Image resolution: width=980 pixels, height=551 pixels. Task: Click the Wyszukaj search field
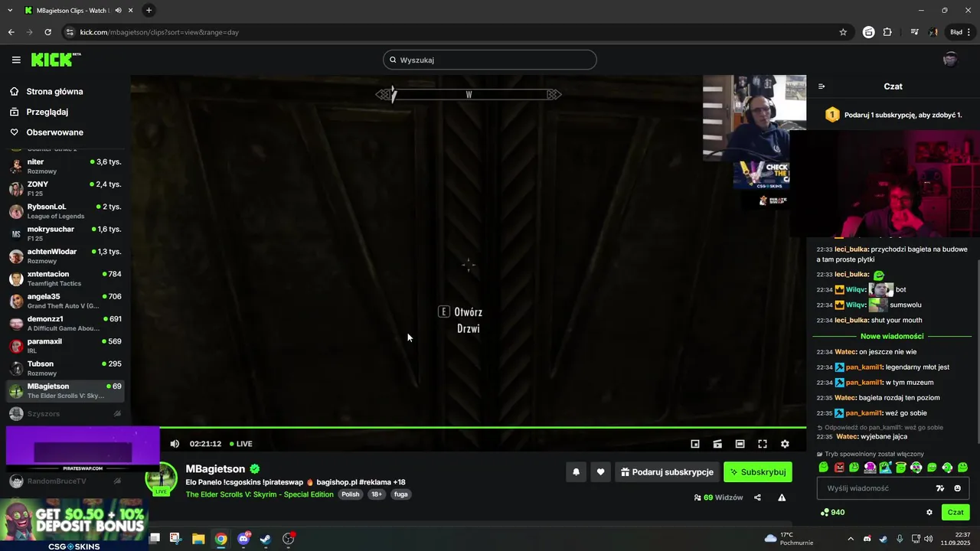pos(490,60)
